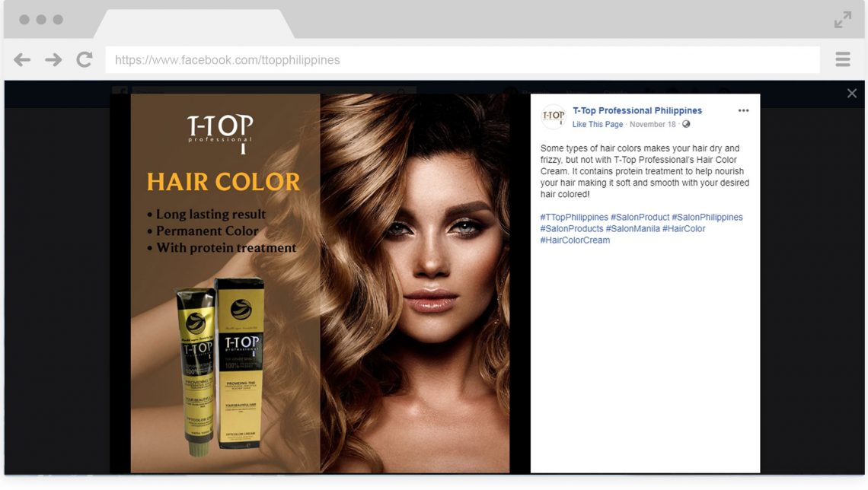The width and height of the screenshot is (868, 490).
Task: Click the T-Top page profile picture
Action: (x=554, y=116)
